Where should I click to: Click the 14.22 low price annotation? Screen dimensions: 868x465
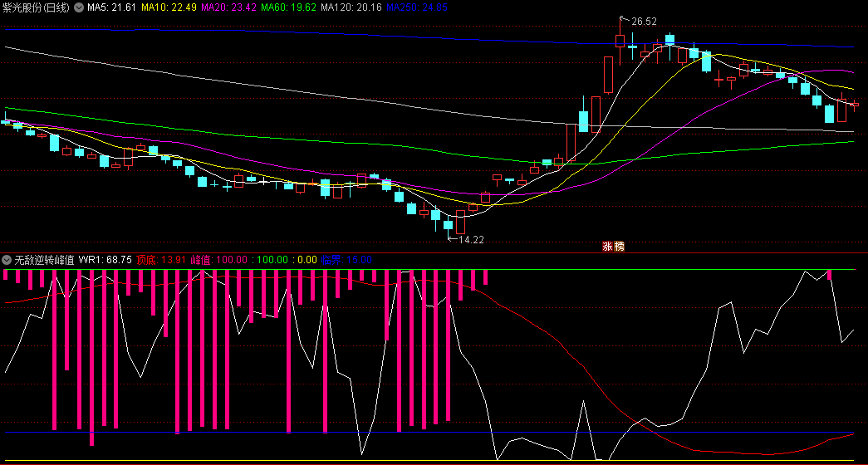(x=471, y=240)
